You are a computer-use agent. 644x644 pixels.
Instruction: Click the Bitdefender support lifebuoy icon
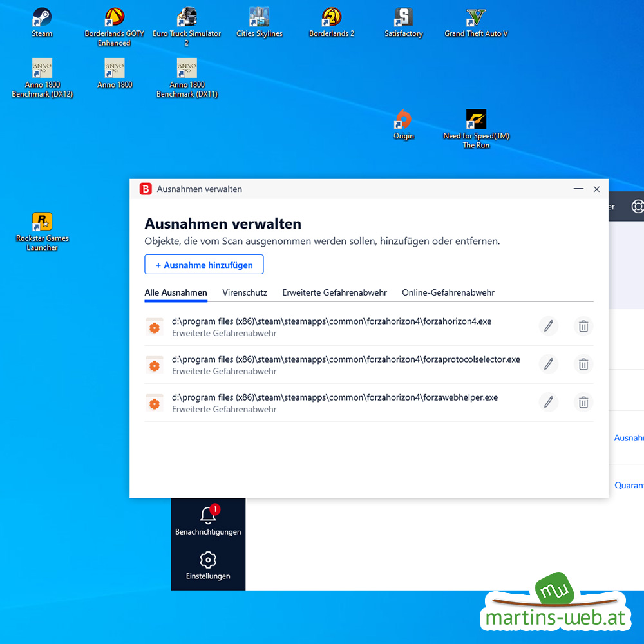click(638, 206)
